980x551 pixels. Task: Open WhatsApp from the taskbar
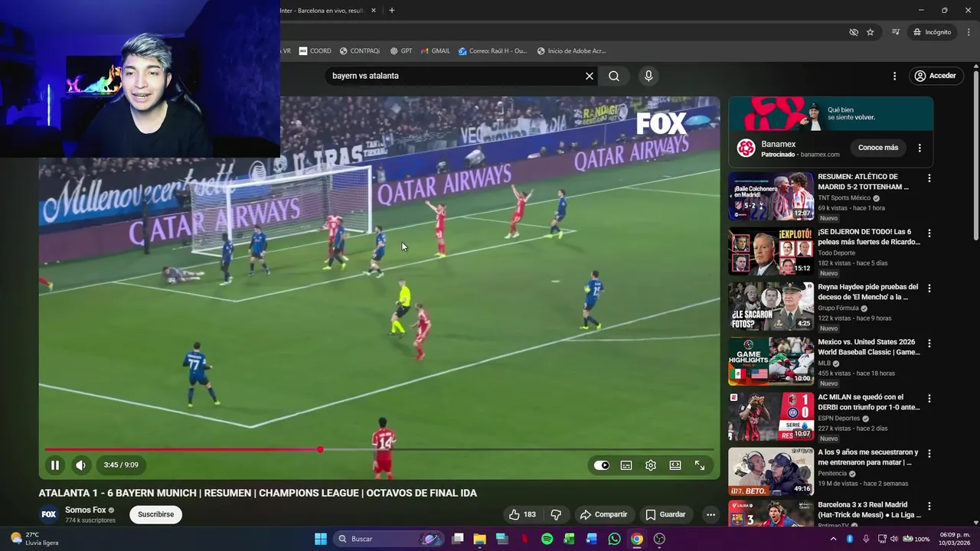click(614, 539)
